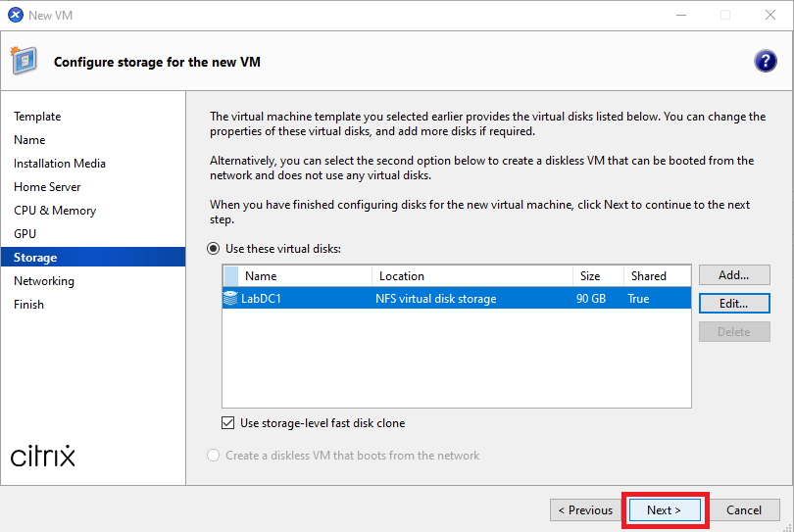Click the LabDC1 virtual disk icon

[x=230, y=299]
